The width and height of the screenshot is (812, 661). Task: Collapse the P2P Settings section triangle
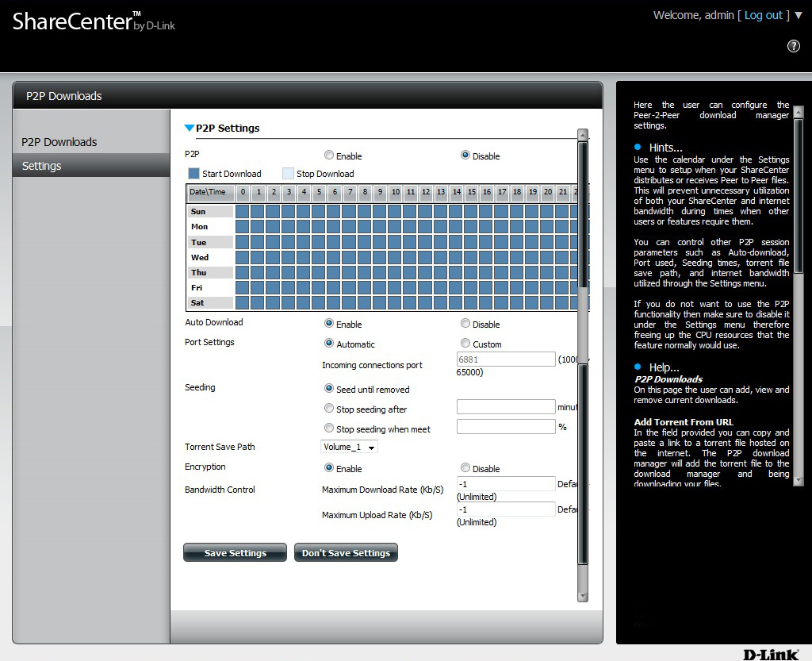point(190,128)
